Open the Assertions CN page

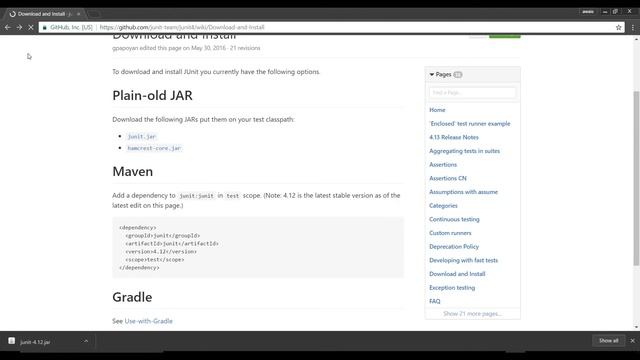(448, 178)
